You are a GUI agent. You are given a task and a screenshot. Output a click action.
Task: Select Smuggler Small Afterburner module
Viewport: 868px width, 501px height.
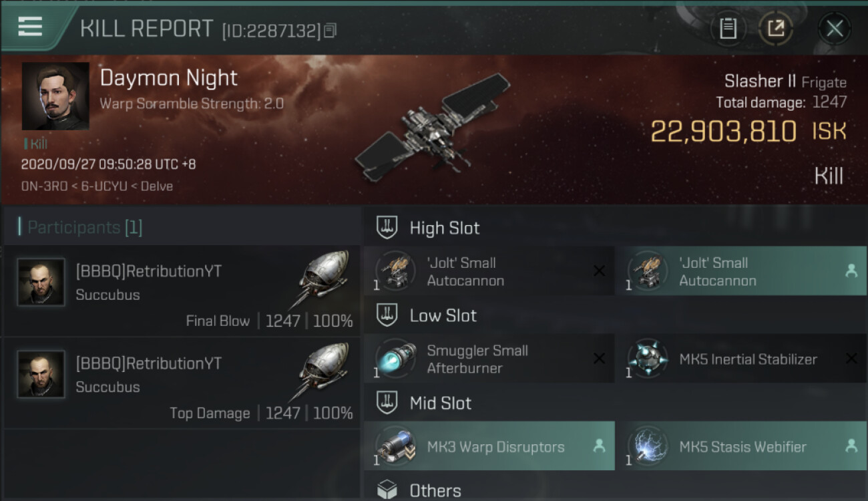pyautogui.click(x=489, y=359)
